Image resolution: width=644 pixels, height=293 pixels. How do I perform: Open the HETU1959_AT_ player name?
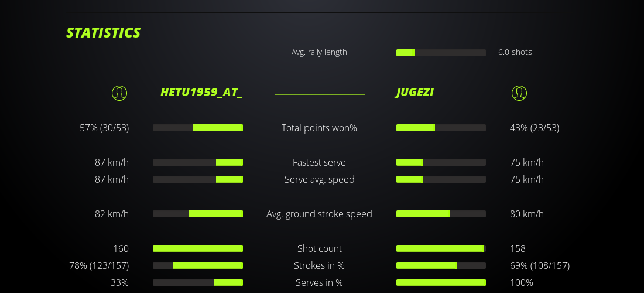201,93
